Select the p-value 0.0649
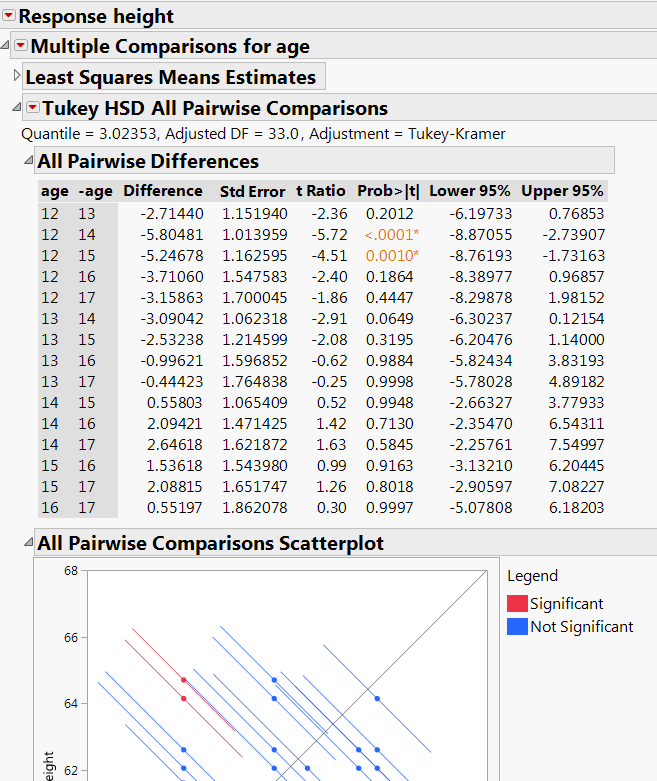The image size is (657, 781). (390, 319)
